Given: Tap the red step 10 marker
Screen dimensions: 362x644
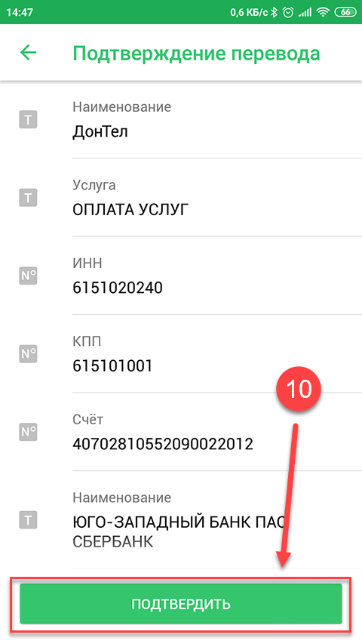Looking at the screenshot, I should (299, 388).
